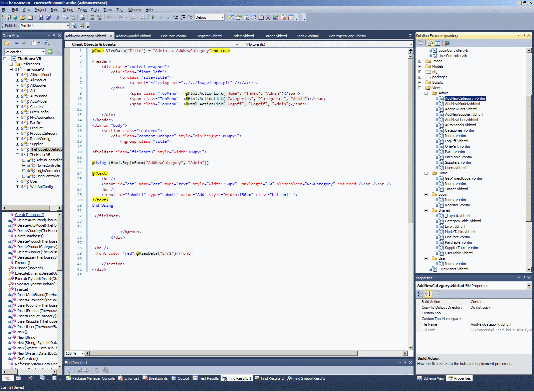Viewport: 534px width, 392px height.
Task: Create a new folder in Class View
Action: 7,43
